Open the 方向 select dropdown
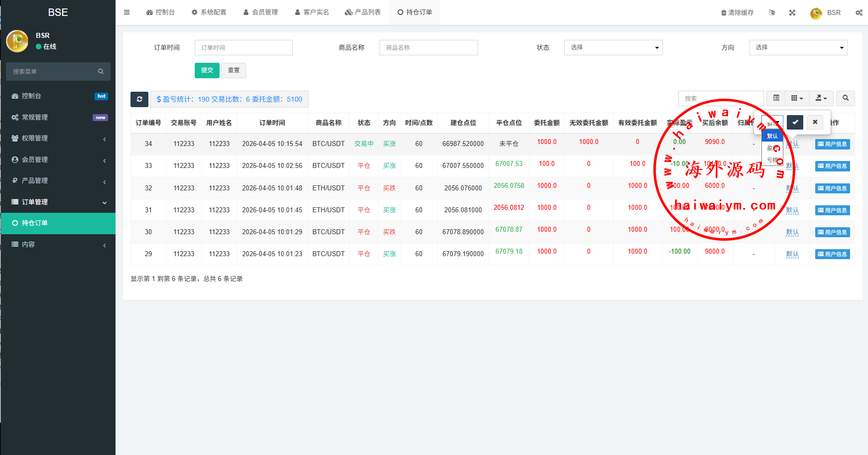Screen dimensions: 868x455 (x=798, y=47)
